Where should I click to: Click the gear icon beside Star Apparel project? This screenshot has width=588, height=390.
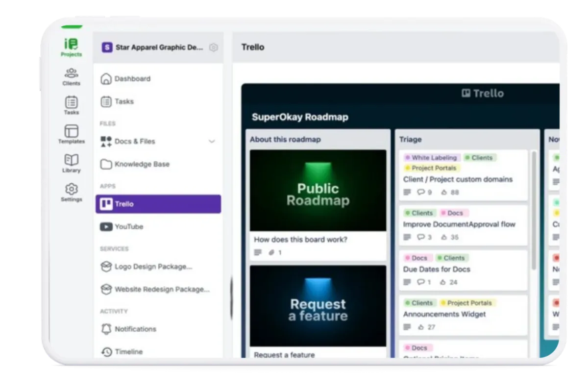coord(213,48)
